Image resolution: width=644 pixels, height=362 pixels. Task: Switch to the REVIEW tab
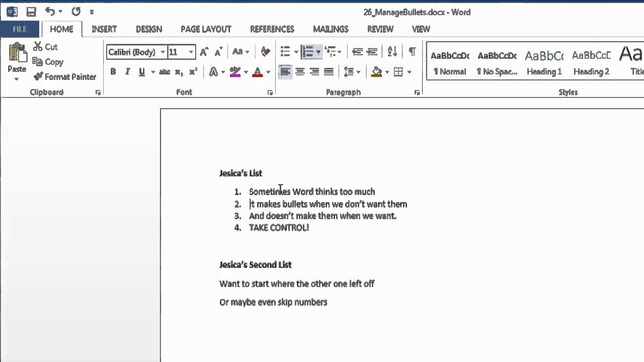click(x=380, y=29)
